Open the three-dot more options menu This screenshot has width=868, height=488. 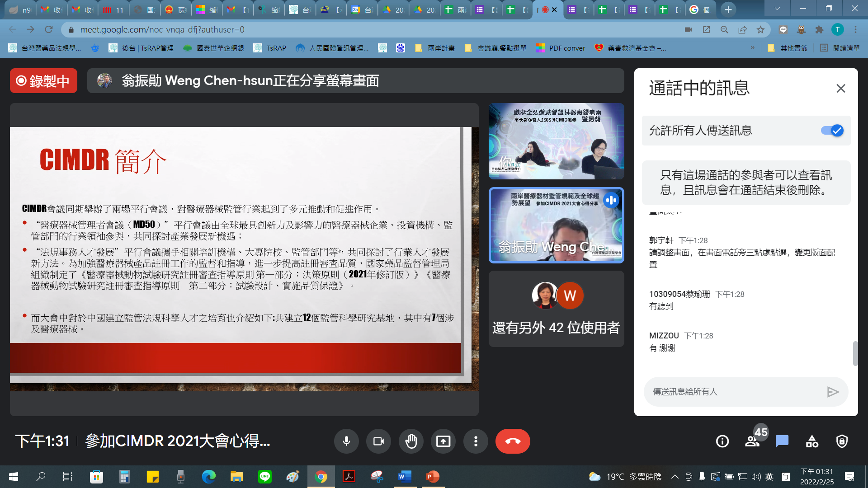476,441
